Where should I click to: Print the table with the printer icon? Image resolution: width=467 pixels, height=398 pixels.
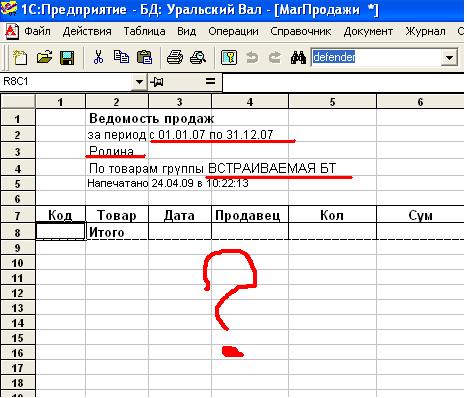pyautogui.click(x=175, y=57)
